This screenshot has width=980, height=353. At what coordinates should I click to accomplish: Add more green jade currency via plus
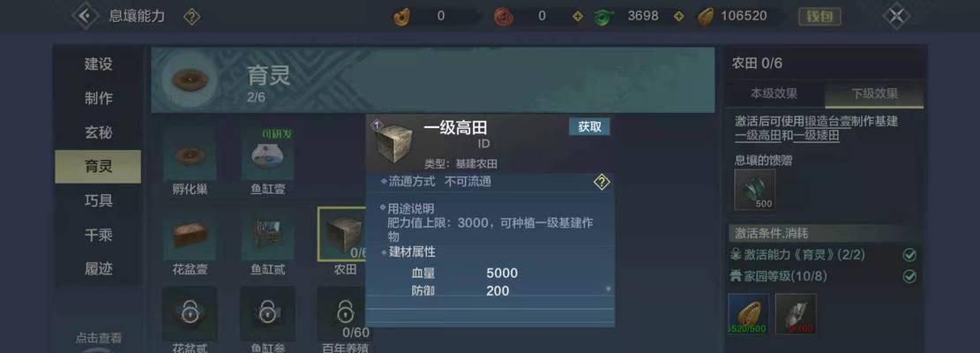(578, 16)
